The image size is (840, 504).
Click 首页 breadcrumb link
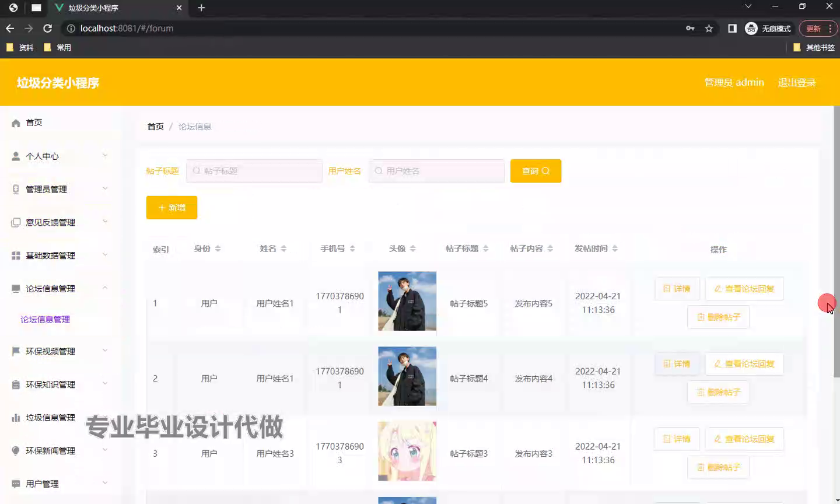pyautogui.click(x=155, y=127)
